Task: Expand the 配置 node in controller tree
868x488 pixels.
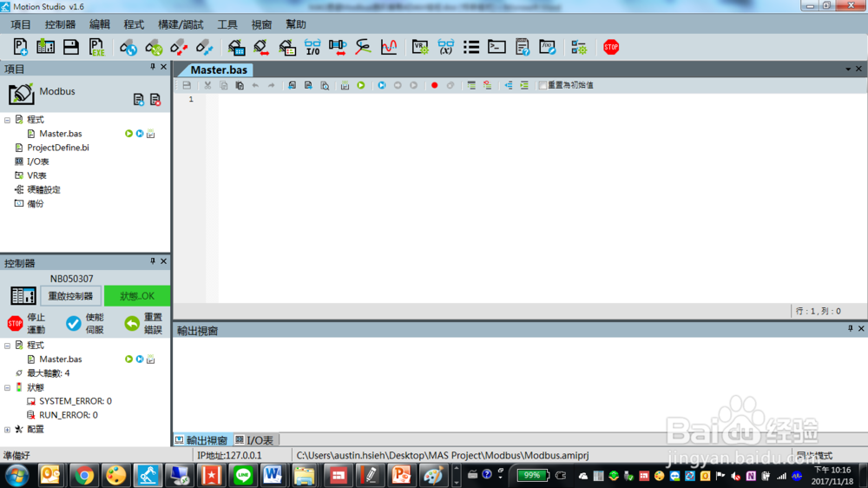Action: pyautogui.click(x=7, y=429)
